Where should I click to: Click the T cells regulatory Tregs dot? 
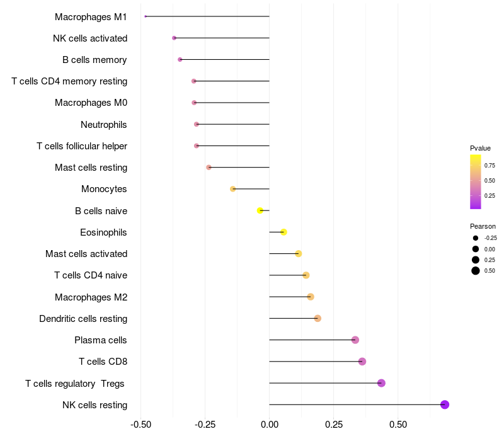tap(381, 383)
